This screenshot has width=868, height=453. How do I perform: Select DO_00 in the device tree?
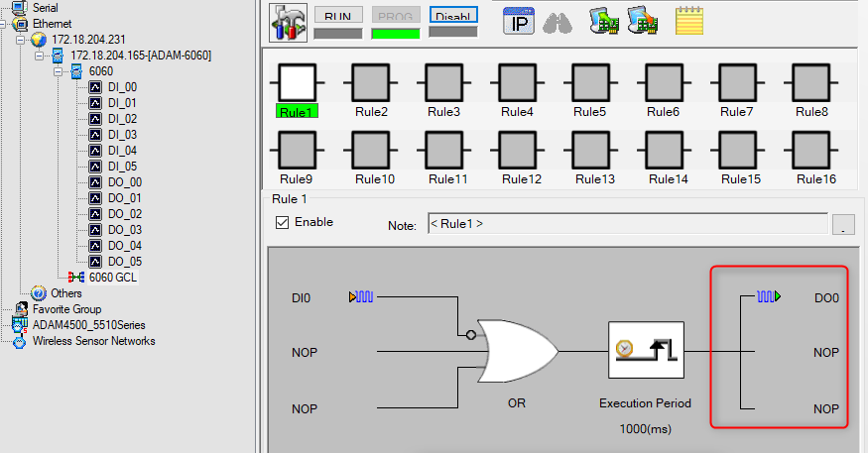(x=125, y=182)
